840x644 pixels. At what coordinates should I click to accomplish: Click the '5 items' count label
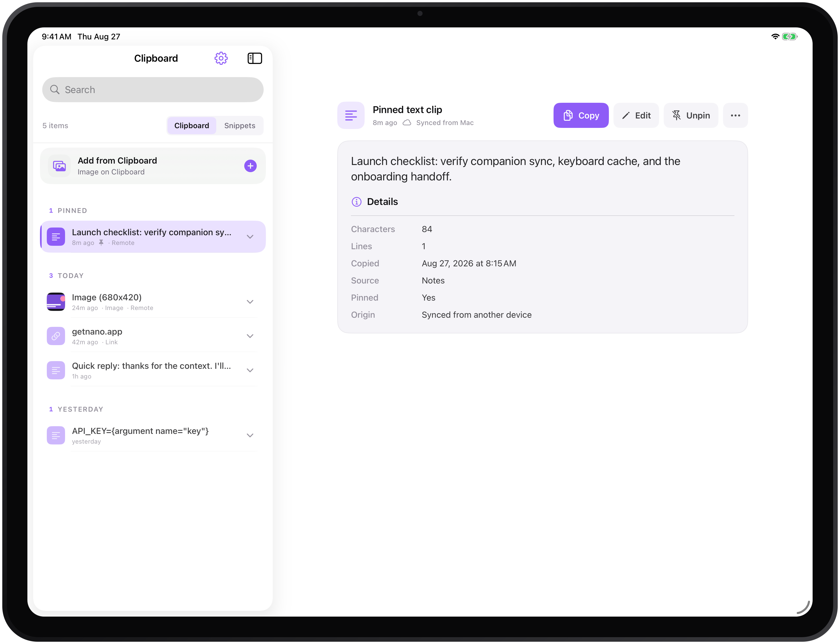point(55,125)
